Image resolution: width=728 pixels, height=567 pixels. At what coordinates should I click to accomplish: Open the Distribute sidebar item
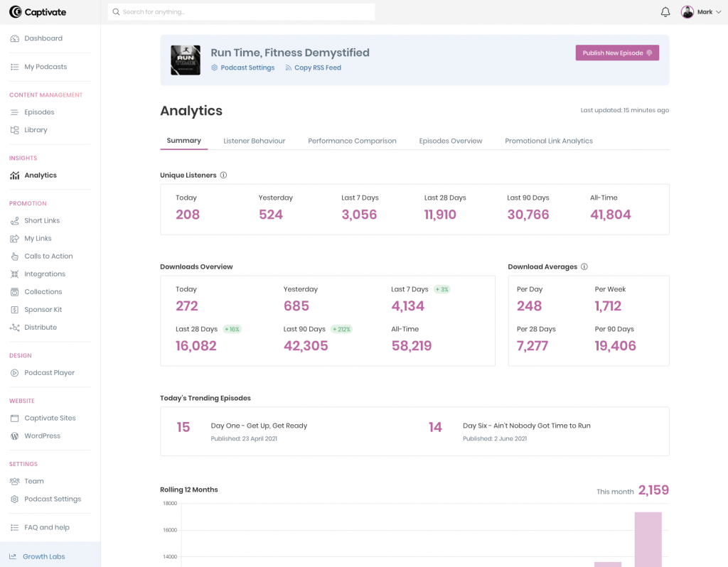coord(40,328)
